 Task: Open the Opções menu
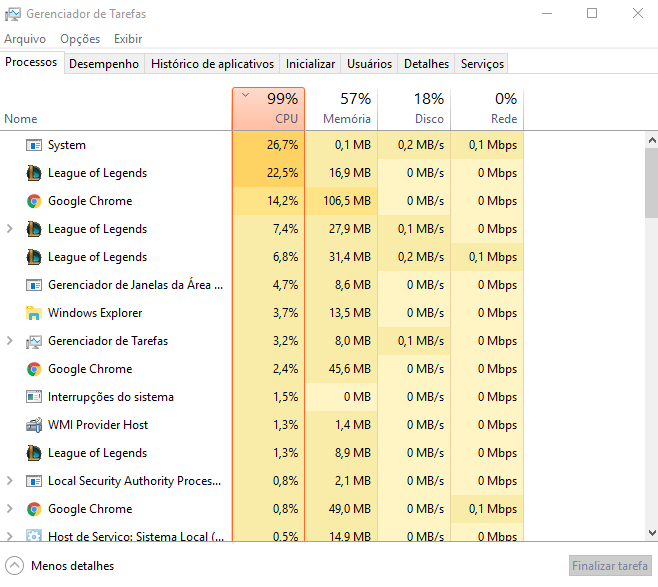[80, 39]
